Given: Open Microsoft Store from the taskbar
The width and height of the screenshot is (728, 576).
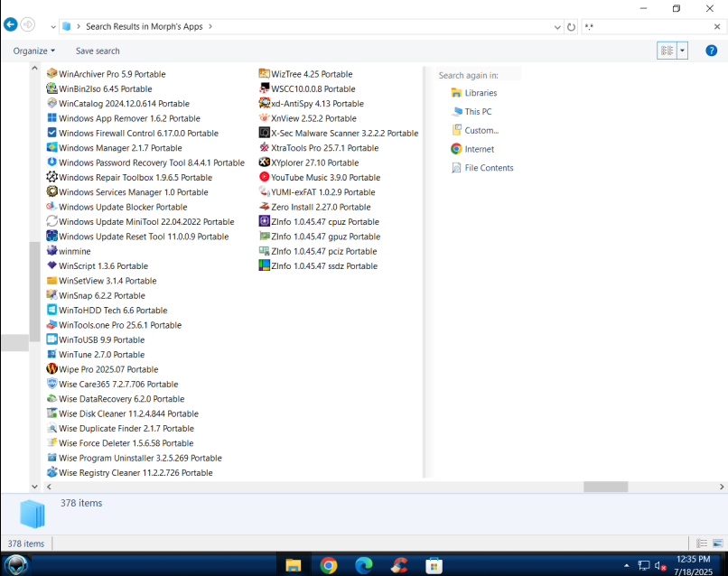Looking at the screenshot, I should pos(434,565).
